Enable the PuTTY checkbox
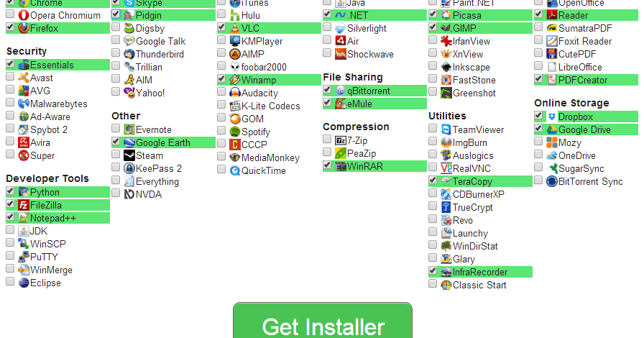 tap(10, 256)
